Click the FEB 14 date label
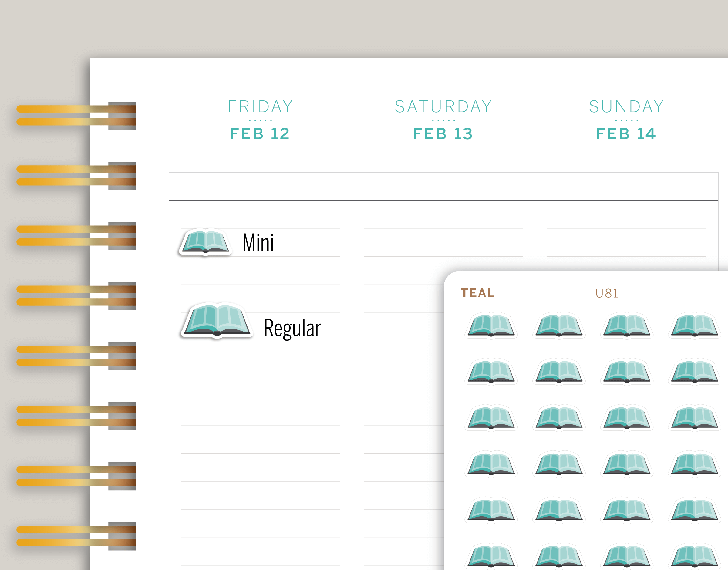This screenshot has height=570, width=728. tap(626, 134)
